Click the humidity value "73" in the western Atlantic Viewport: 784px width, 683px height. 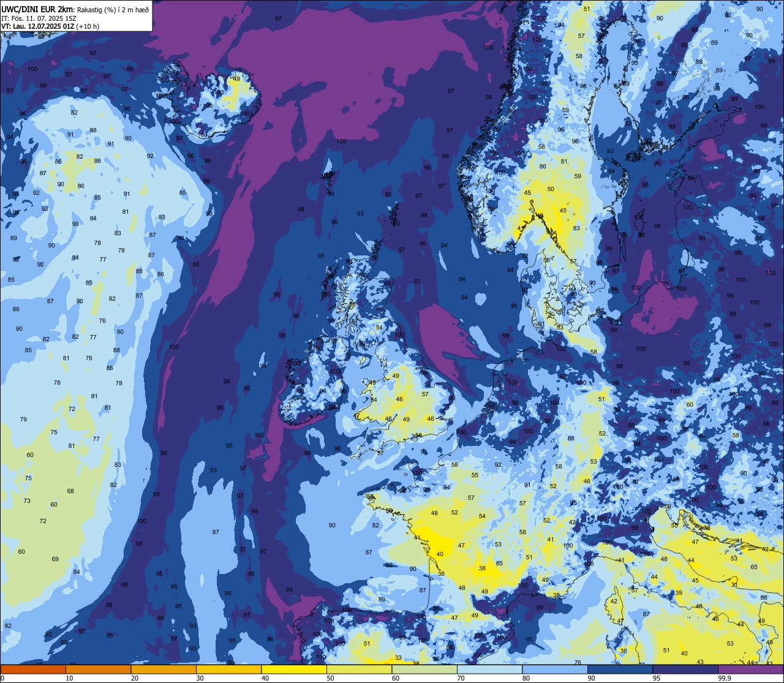[x=27, y=501]
